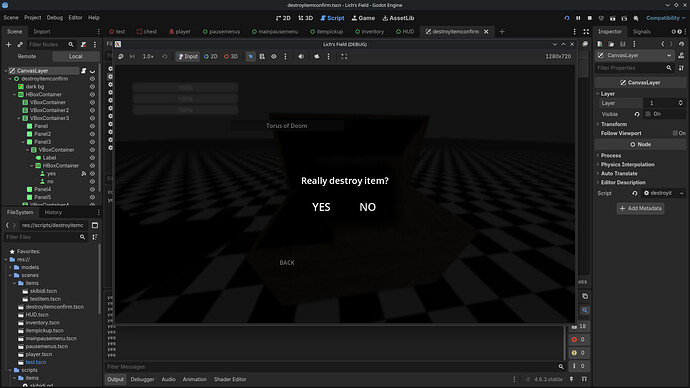Toggle error messages filter in Output
The height and width of the screenshot is (388, 690).
[578, 340]
